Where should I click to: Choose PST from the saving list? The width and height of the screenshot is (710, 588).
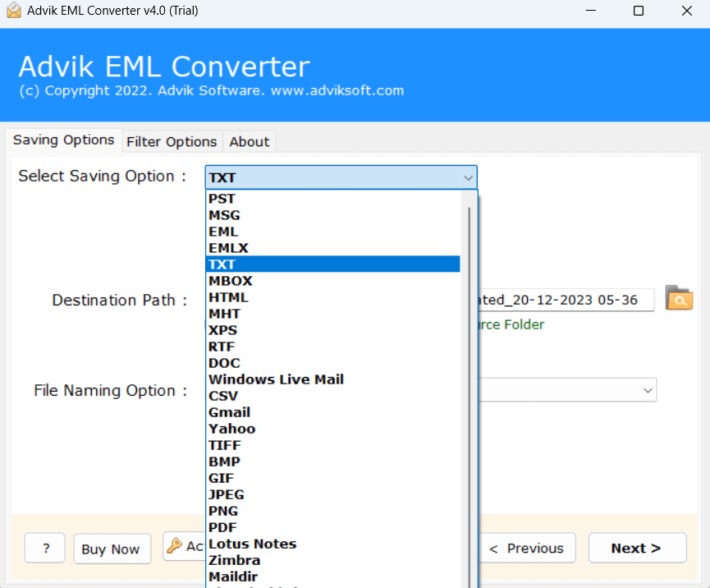[x=332, y=199]
